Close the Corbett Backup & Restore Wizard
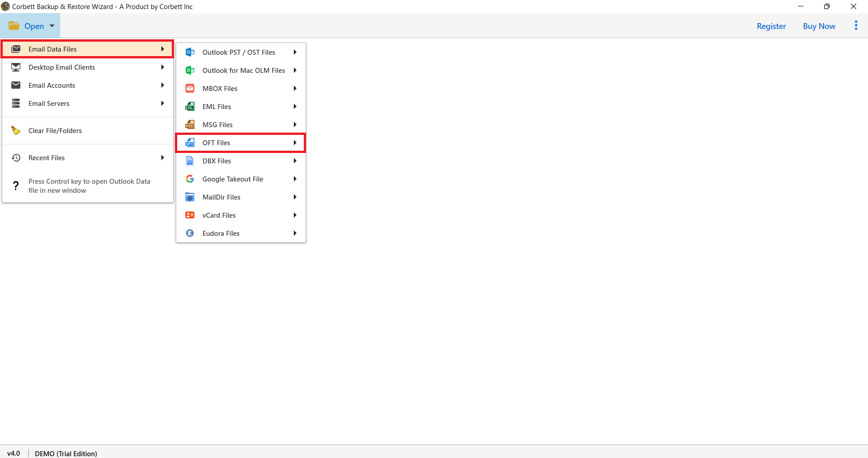The height and width of the screenshot is (458, 868). pyautogui.click(x=854, y=6)
